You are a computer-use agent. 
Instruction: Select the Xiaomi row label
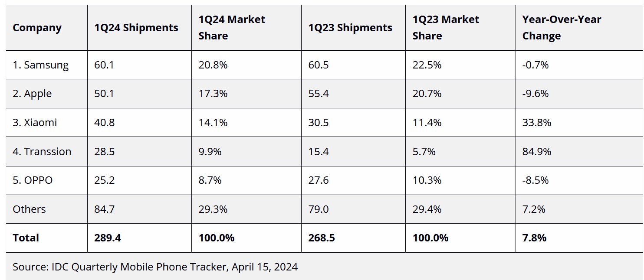(x=35, y=123)
